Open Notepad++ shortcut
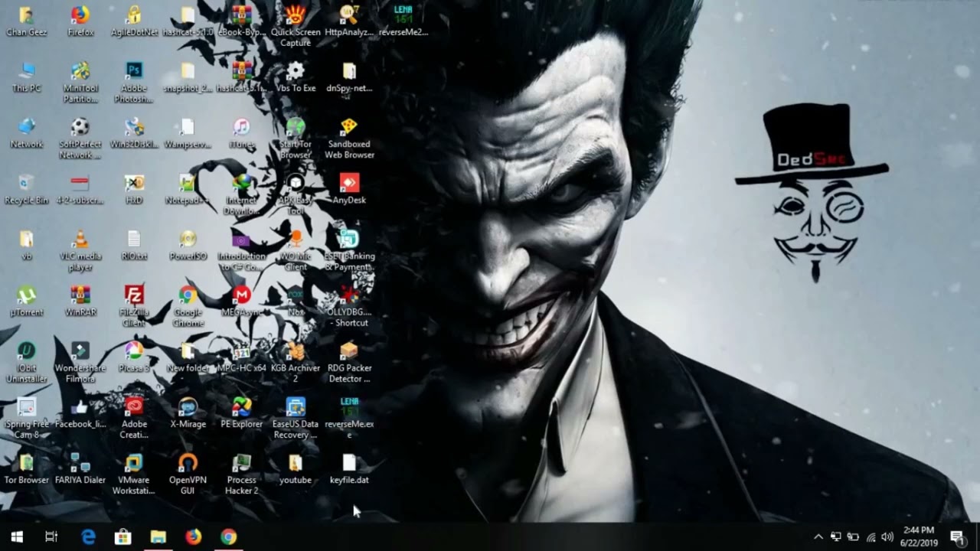Screen dimensions: 980x551 click(188, 189)
